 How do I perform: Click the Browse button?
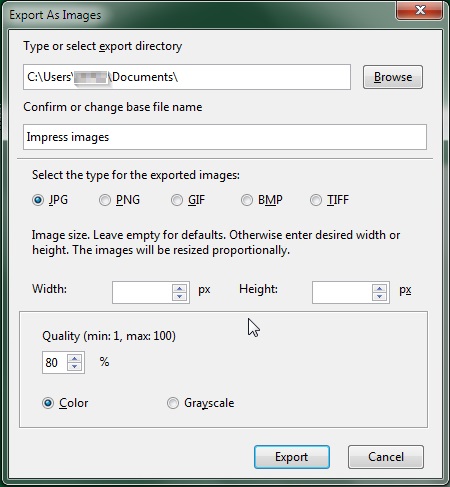point(393,77)
